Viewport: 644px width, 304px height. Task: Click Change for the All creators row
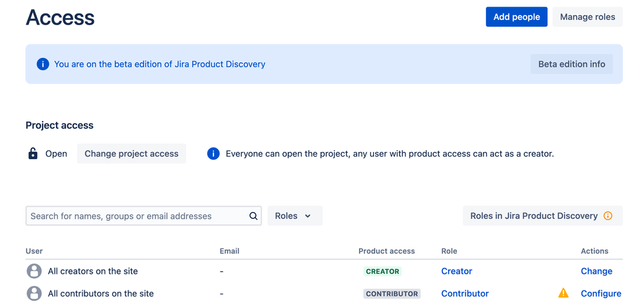point(596,271)
